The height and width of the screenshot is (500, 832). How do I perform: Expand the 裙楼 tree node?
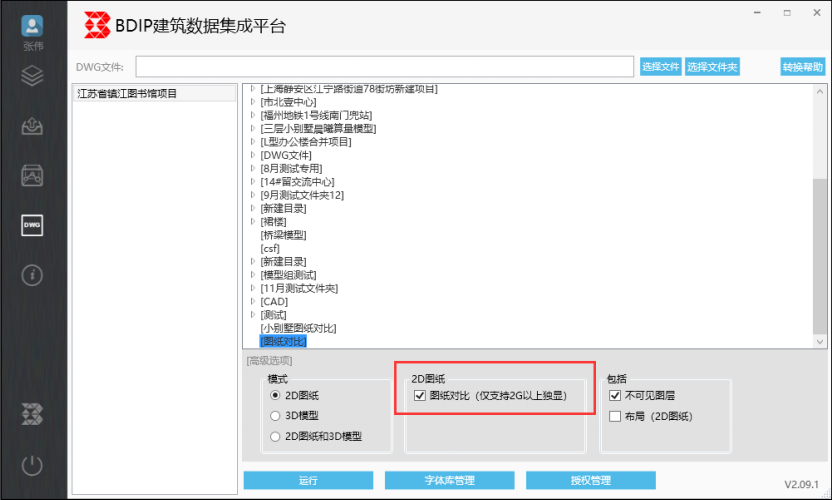[253, 221]
